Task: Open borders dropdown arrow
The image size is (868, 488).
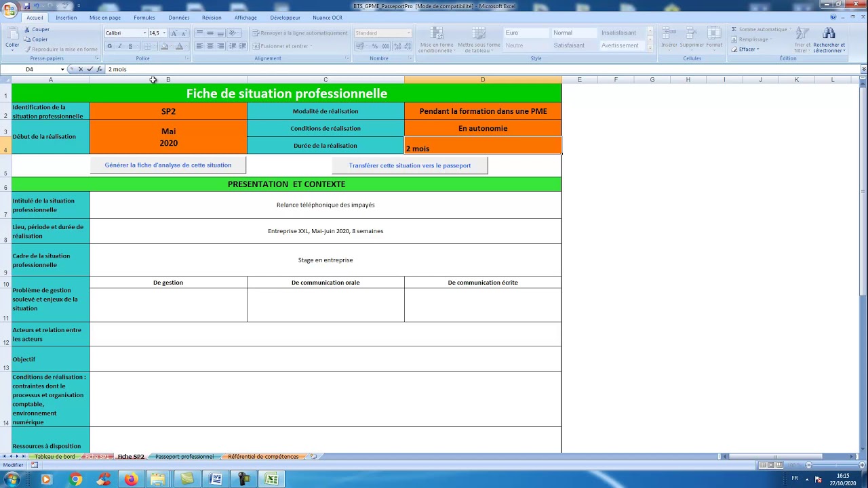Action: tap(155, 46)
